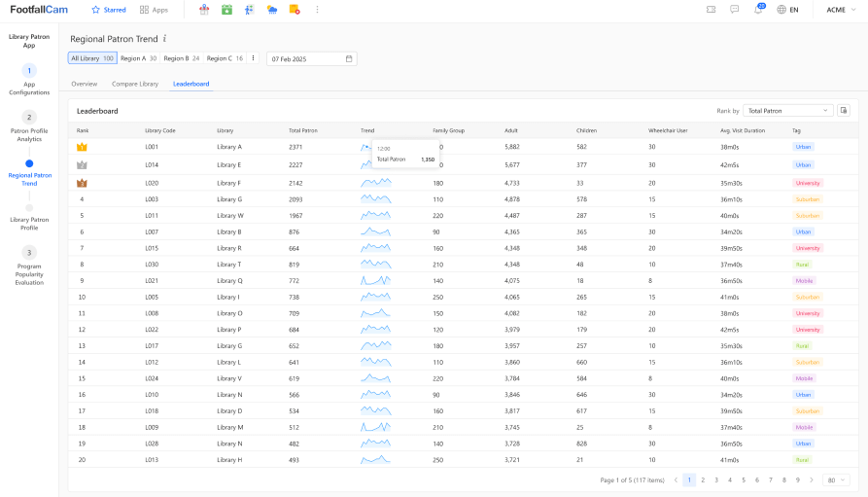Go to previous page arrow
Screen dimensions: 868x497
click(x=676, y=479)
